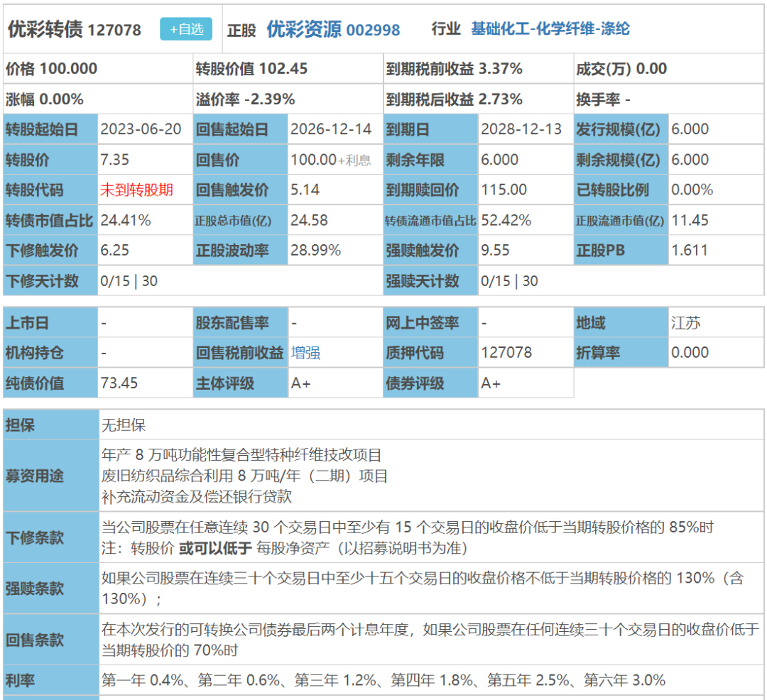The height and width of the screenshot is (700, 767).
Task: Select the 正股总市值 value 24.58
Action: click(x=309, y=220)
